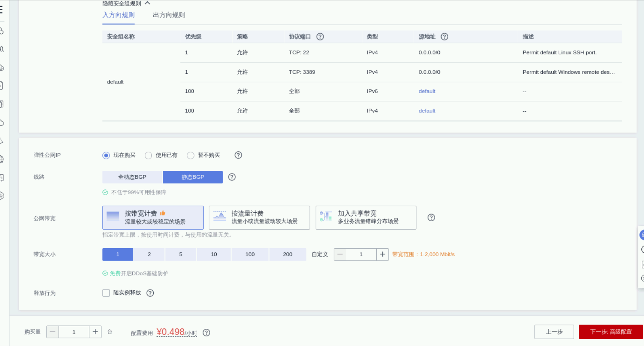Increase 购买量 with the plus button
Viewport: 644px width, 346px height.
[x=95, y=332]
